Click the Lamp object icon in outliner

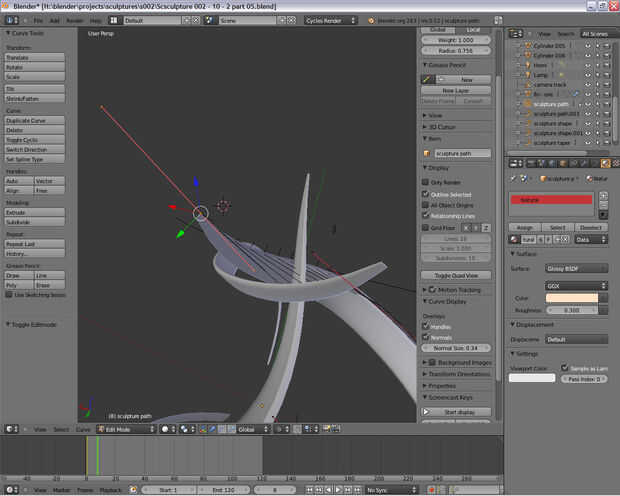point(526,75)
